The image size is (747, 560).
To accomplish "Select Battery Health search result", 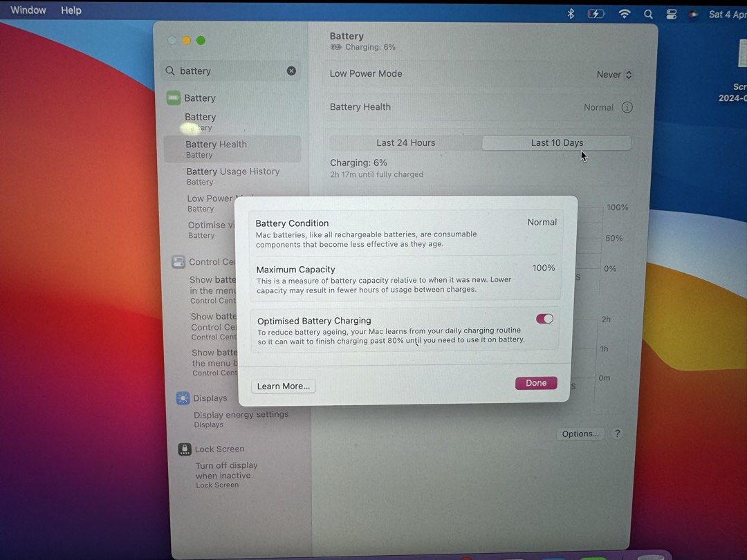I will pos(232,149).
